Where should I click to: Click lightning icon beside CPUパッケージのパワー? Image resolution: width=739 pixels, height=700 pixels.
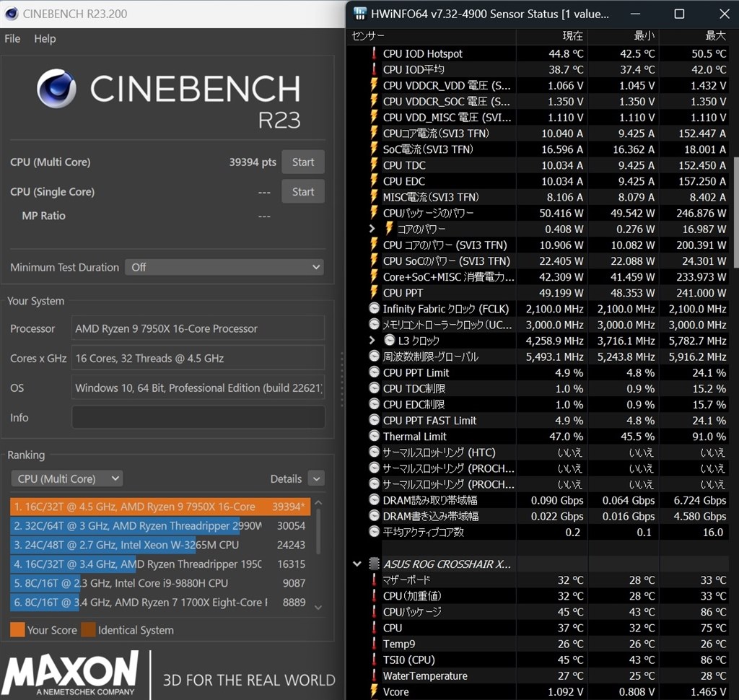coord(375,213)
